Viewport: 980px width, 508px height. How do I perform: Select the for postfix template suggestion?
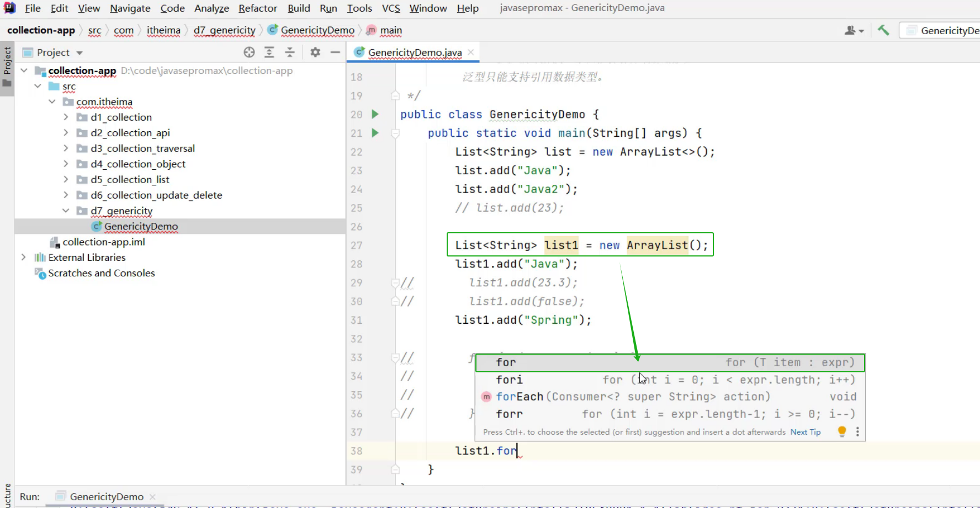pyautogui.click(x=670, y=362)
